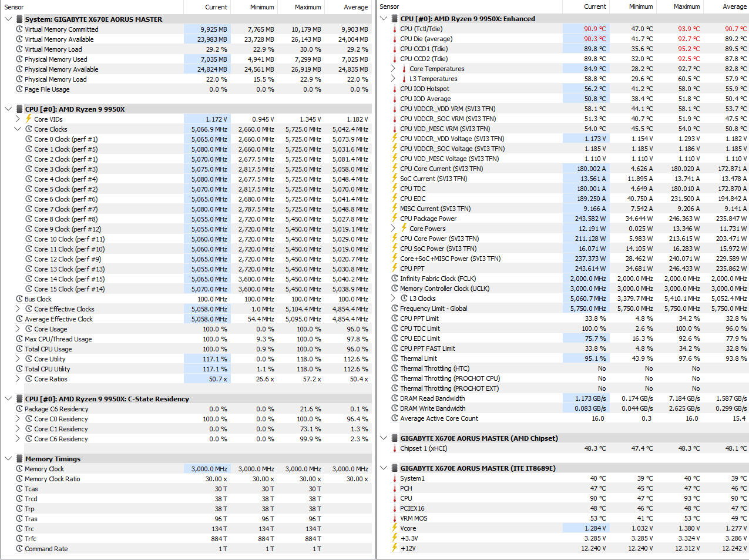Click the thermometer icon beside Chipset 1 (xHCI)
749x560 pixels.
pyautogui.click(x=395, y=448)
